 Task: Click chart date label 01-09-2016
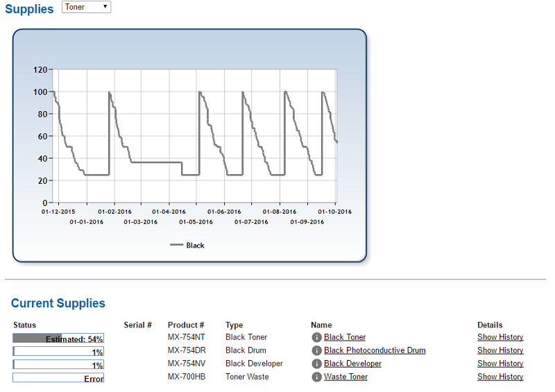click(x=307, y=222)
